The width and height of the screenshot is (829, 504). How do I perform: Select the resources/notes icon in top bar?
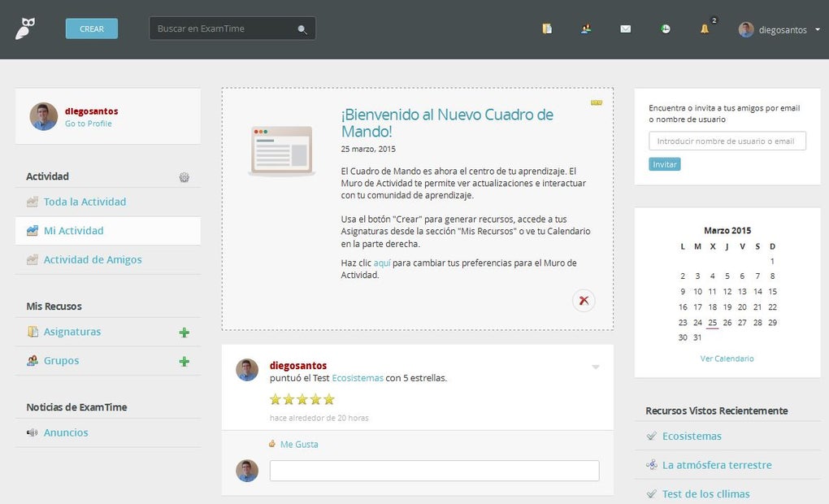[546, 28]
